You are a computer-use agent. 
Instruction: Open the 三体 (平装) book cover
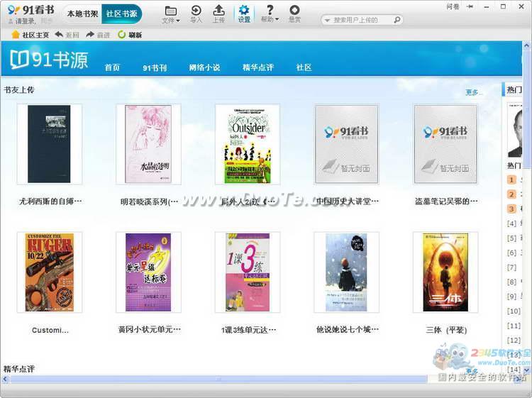pos(445,272)
